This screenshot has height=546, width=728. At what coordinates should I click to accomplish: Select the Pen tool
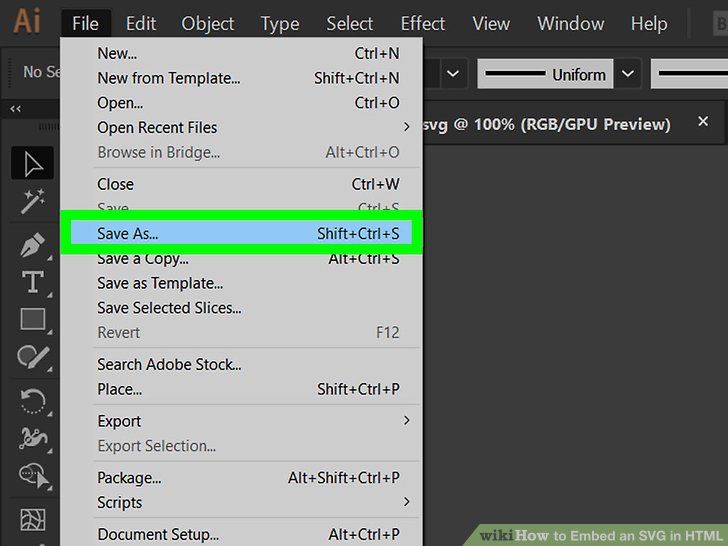coord(32,245)
